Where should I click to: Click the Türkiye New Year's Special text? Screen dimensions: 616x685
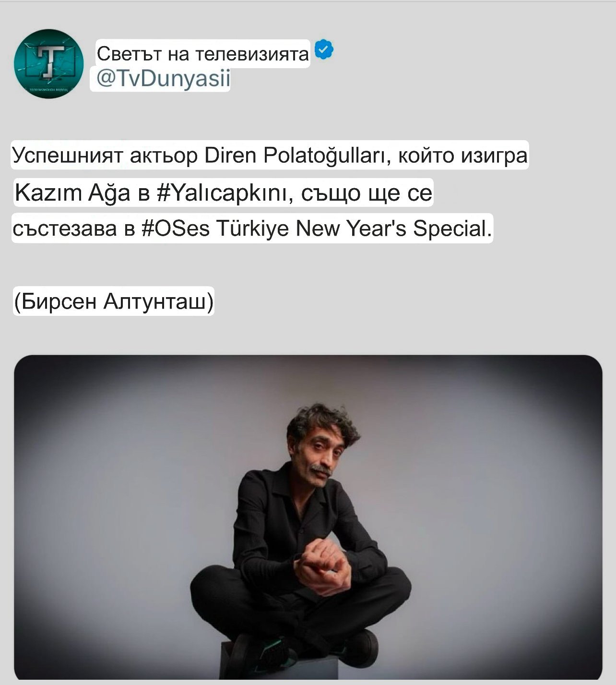pyautogui.click(x=354, y=228)
